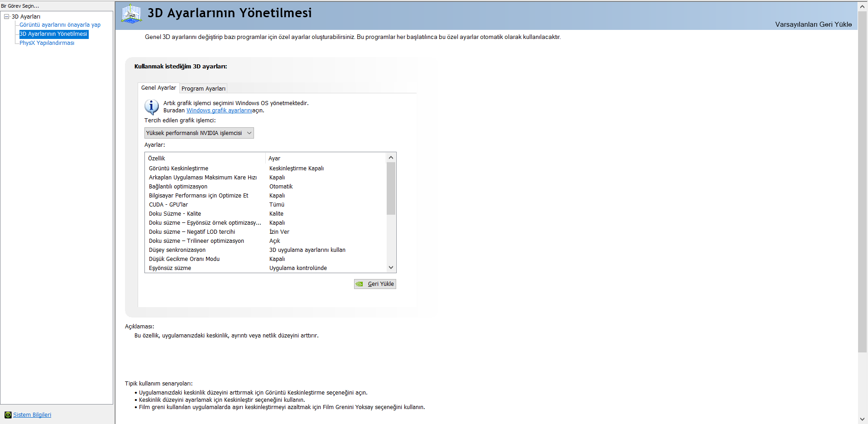Click main page scroll down arrow
868x424 pixels.
[x=863, y=419]
